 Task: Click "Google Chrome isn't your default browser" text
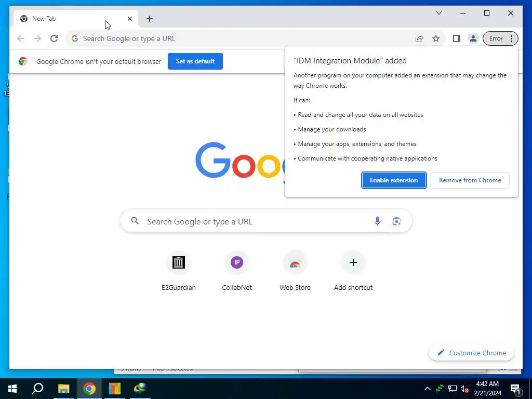click(x=99, y=61)
